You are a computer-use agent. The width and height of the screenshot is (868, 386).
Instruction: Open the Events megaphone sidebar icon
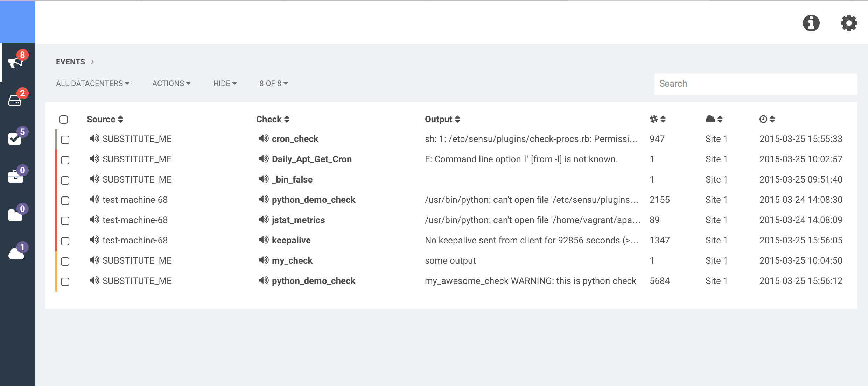click(15, 63)
